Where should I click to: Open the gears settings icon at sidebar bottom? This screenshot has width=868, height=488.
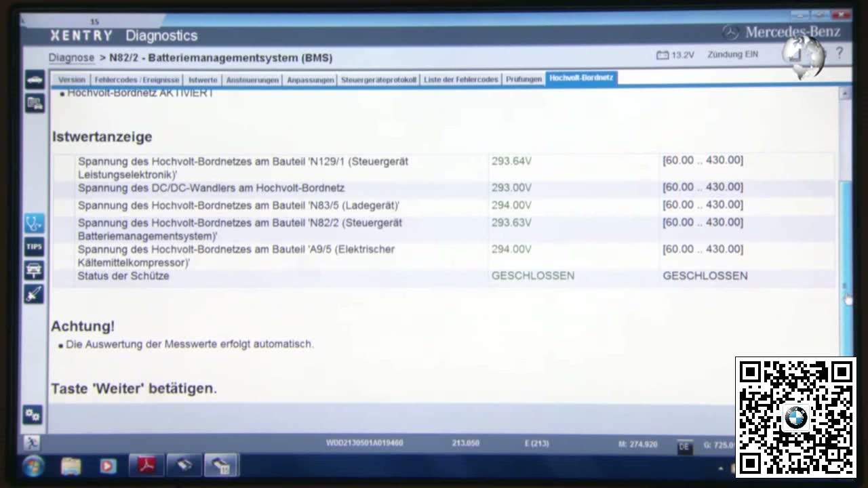coord(33,414)
